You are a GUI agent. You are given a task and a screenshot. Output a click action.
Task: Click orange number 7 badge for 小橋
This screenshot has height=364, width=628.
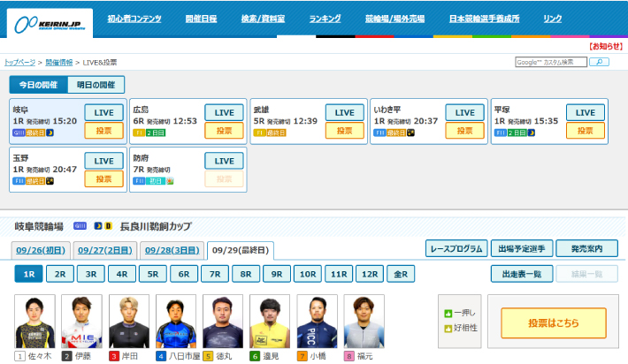click(302, 356)
